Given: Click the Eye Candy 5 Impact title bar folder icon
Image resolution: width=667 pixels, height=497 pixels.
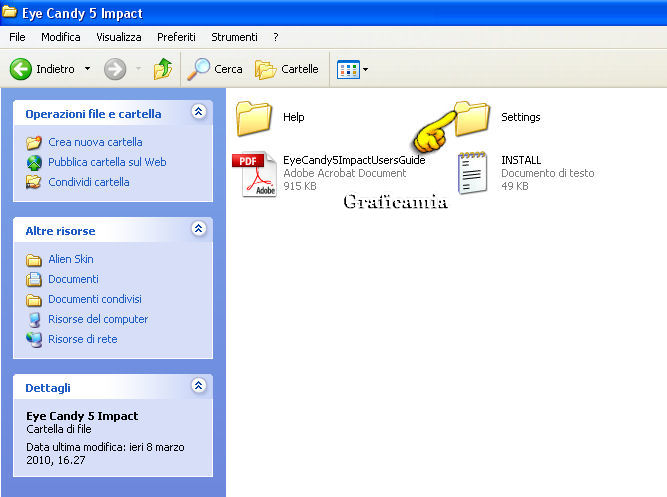Looking at the screenshot, I should (9, 12).
